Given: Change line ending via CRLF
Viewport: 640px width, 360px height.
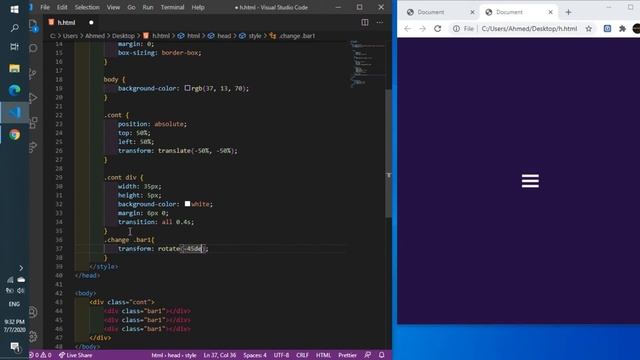Looking at the screenshot, I should [x=302, y=355].
